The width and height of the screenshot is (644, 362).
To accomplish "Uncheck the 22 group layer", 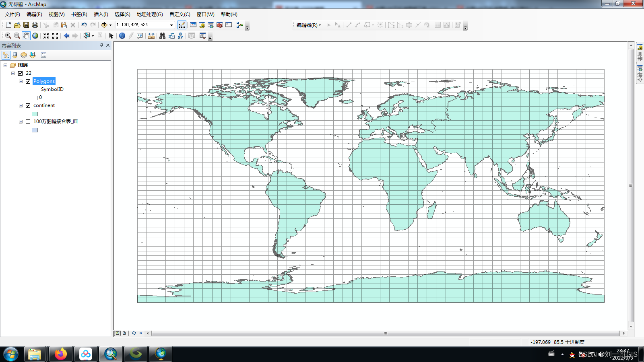I will pos(20,73).
